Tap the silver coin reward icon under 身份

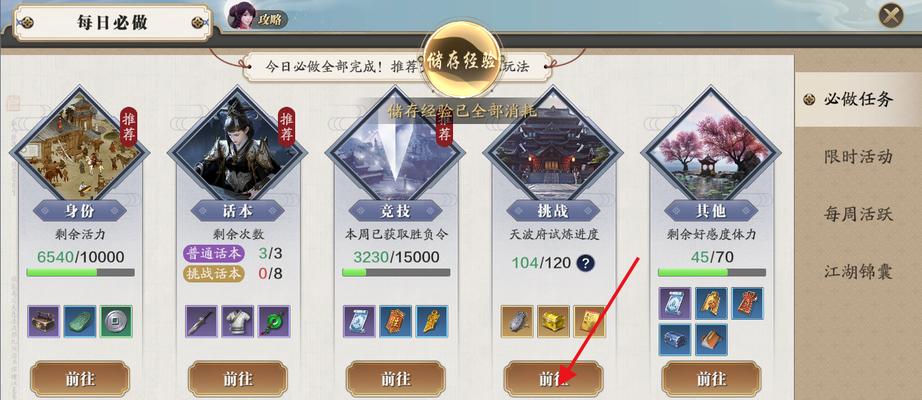point(116,321)
